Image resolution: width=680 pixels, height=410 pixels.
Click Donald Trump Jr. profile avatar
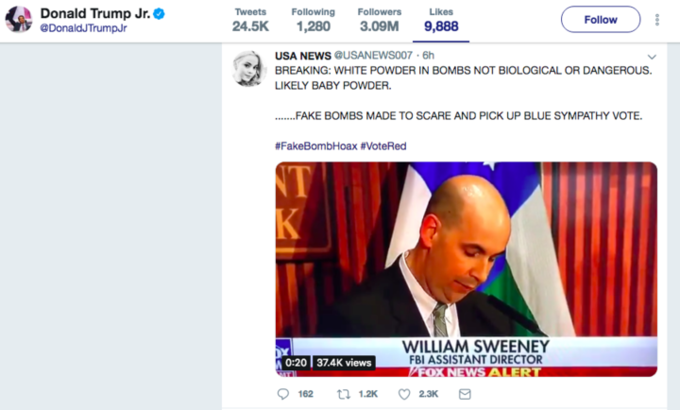tap(19, 19)
